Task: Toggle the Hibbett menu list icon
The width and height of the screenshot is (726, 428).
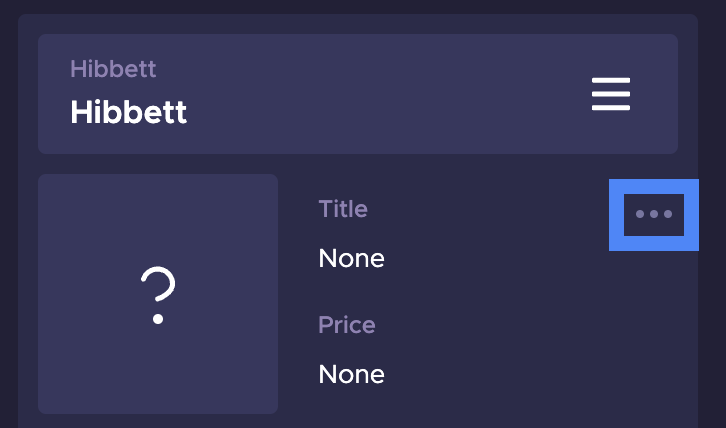Action: click(611, 94)
